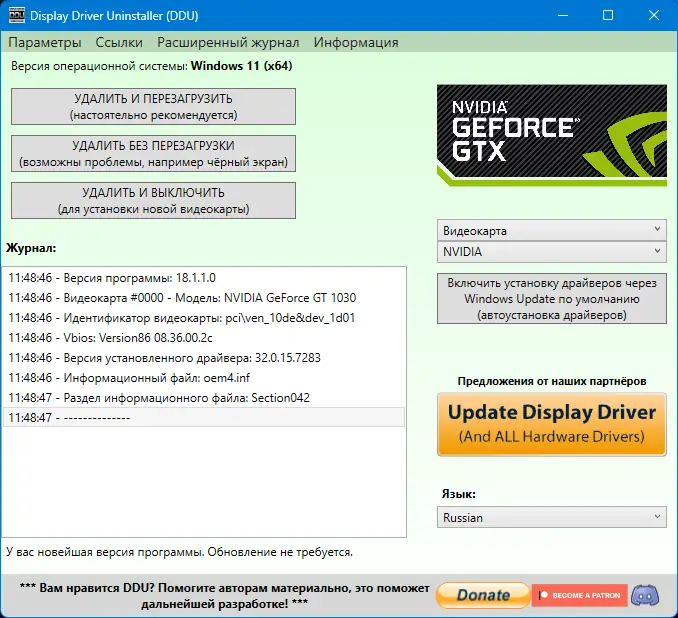Image resolution: width=678 pixels, height=618 pixels.
Task: Click УДАЛИТЬ И ПЕРЕЗАГРУЗИТЬ button
Action: tap(154, 107)
